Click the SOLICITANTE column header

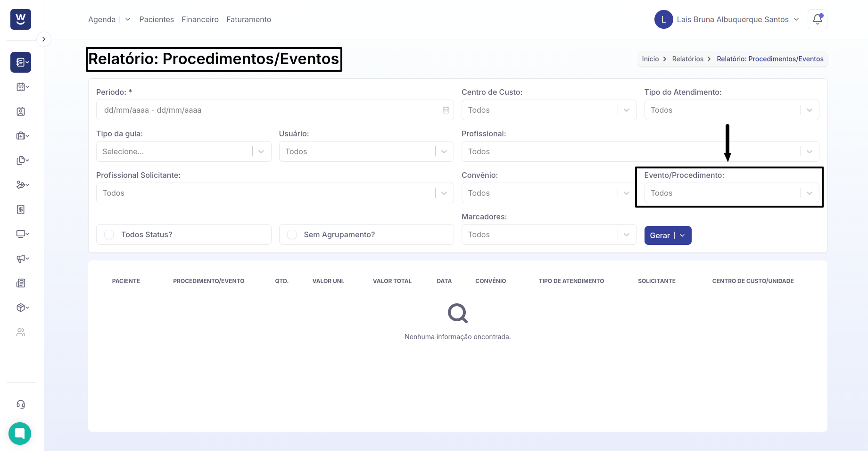point(657,281)
